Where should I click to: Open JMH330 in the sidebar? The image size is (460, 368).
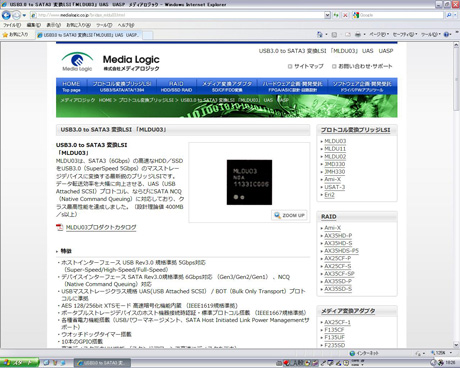point(335,172)
